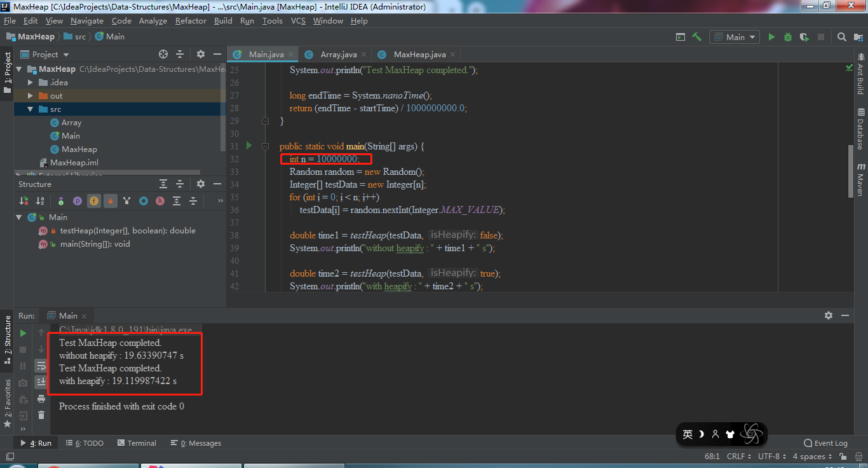The image size is (868, 468).
Task: Collapse all in Project panel header
Action: 180,54
